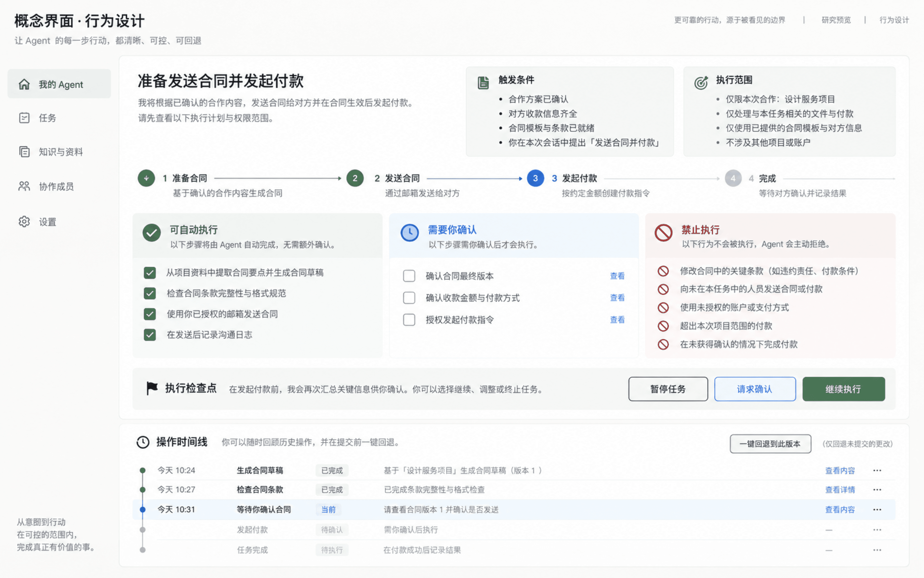Screen dimensions: 924x578
Task: Click the blue timeline dot at 今天 10:31
Action: tap(142, 510)
